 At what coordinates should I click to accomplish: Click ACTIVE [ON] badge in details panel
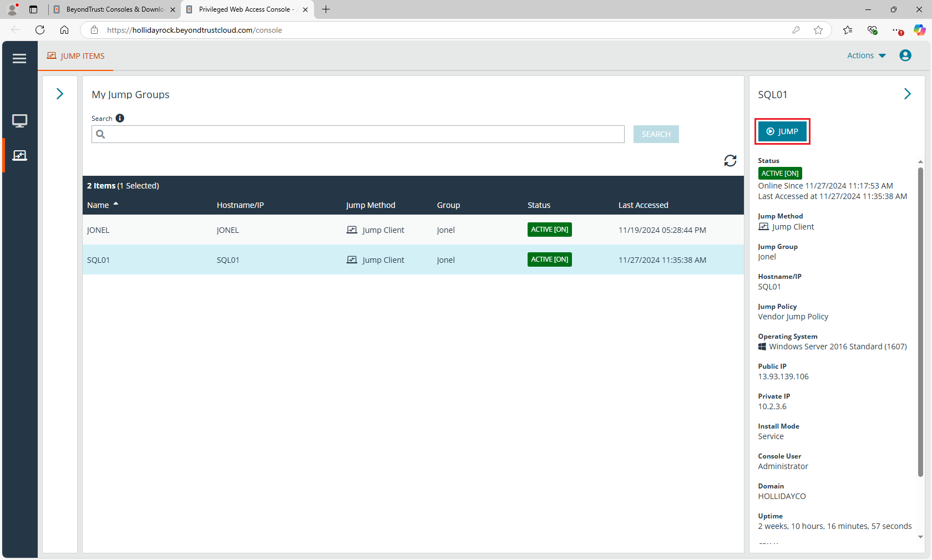(x=780, y=174)
